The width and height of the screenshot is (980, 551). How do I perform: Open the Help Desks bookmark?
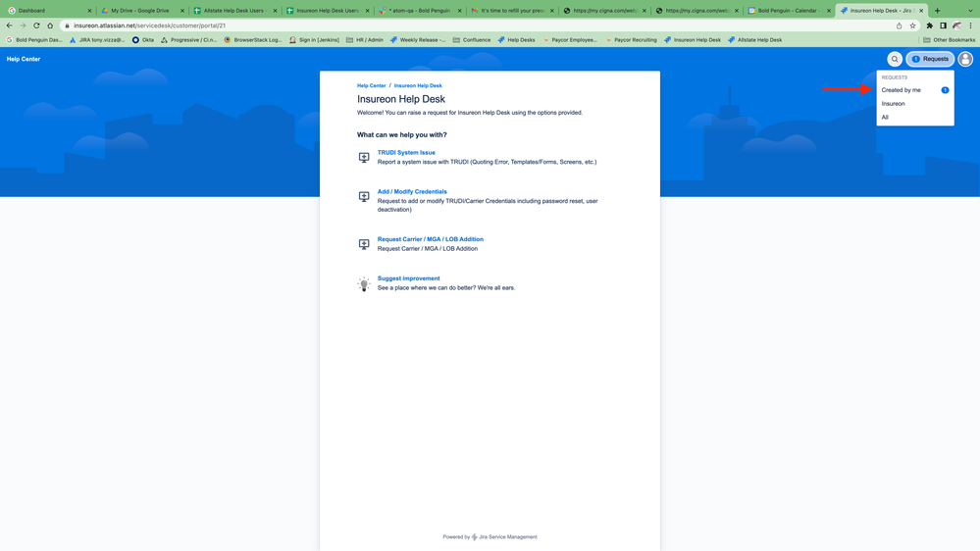[516, 40]
